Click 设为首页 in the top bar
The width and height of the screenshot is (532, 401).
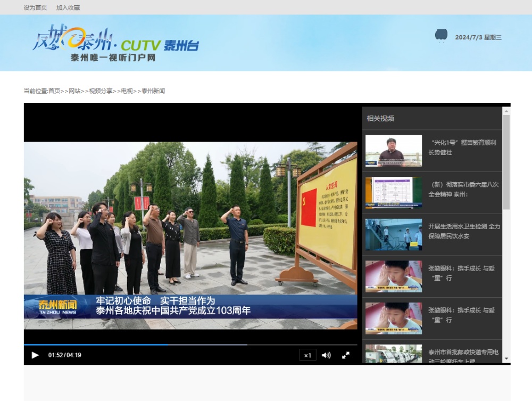(35, 7)
